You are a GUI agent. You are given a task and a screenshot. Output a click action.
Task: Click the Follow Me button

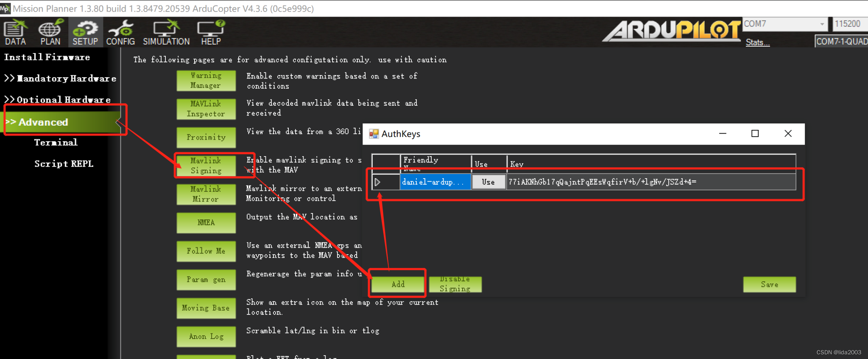point(206,251)
